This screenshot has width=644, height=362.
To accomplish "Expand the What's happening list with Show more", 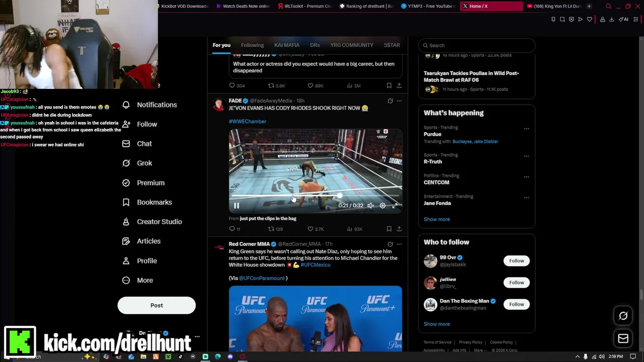I will point(437,219).
